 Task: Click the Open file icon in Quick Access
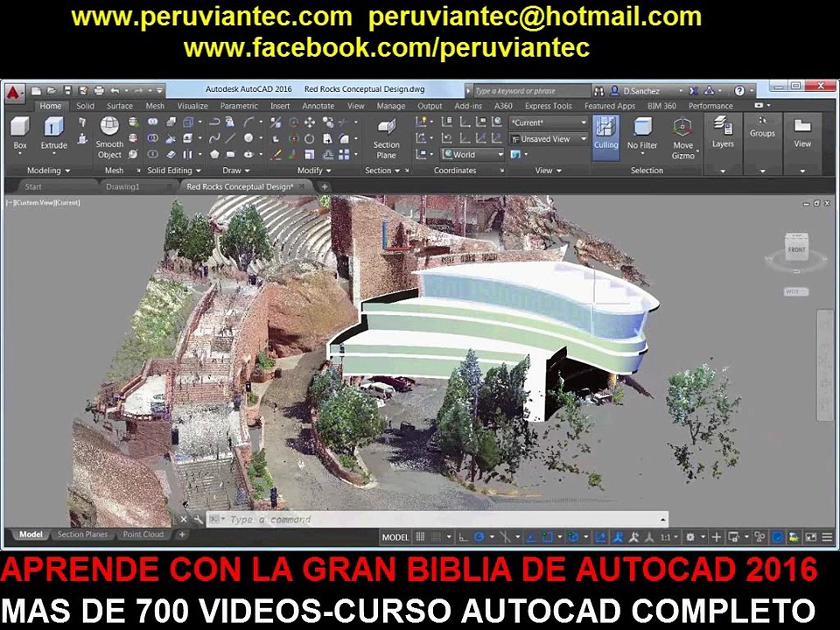(52, 90)
